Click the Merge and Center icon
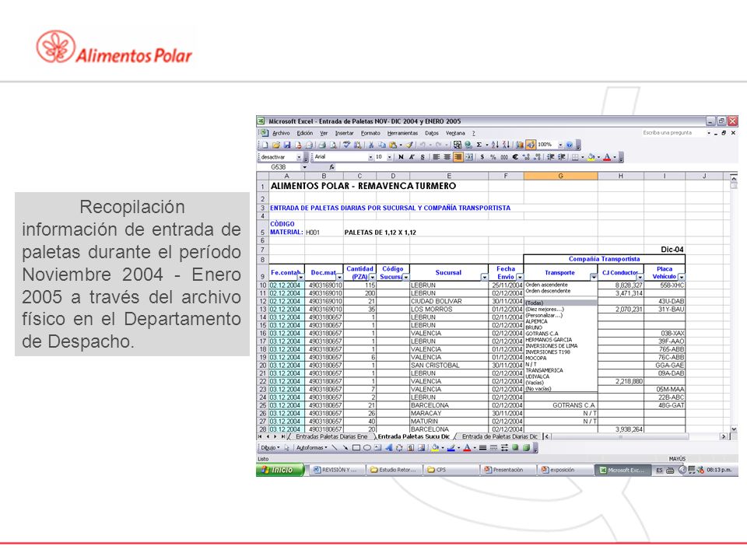 [468, 156]
